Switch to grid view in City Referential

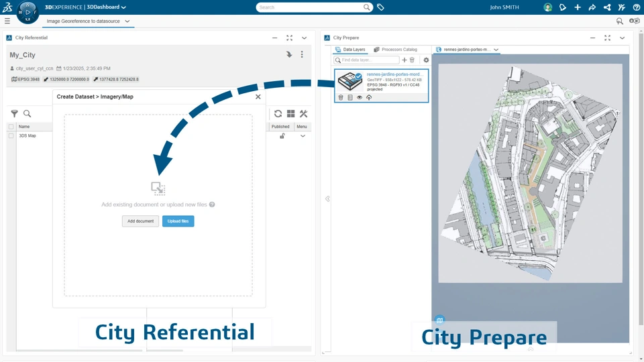(x=290, y=114)
